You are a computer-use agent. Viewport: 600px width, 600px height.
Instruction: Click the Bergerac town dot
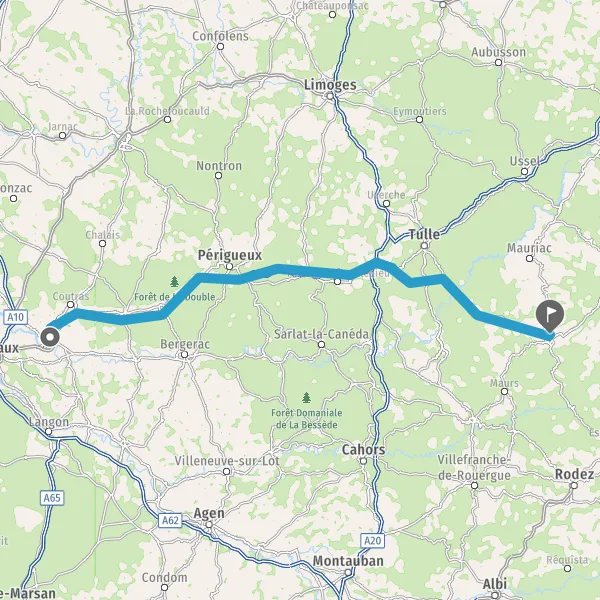(184, 355)
